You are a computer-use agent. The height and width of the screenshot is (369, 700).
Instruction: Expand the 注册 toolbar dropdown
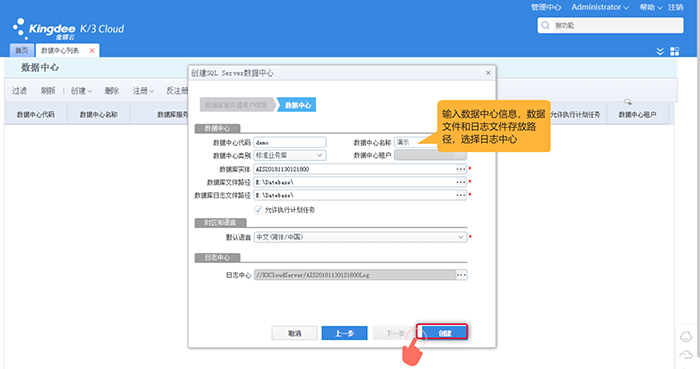143,91
